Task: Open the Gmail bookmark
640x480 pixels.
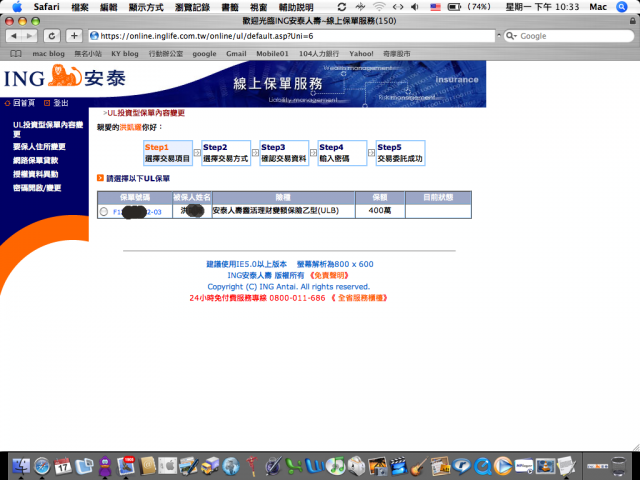Action: coord(236,53)
